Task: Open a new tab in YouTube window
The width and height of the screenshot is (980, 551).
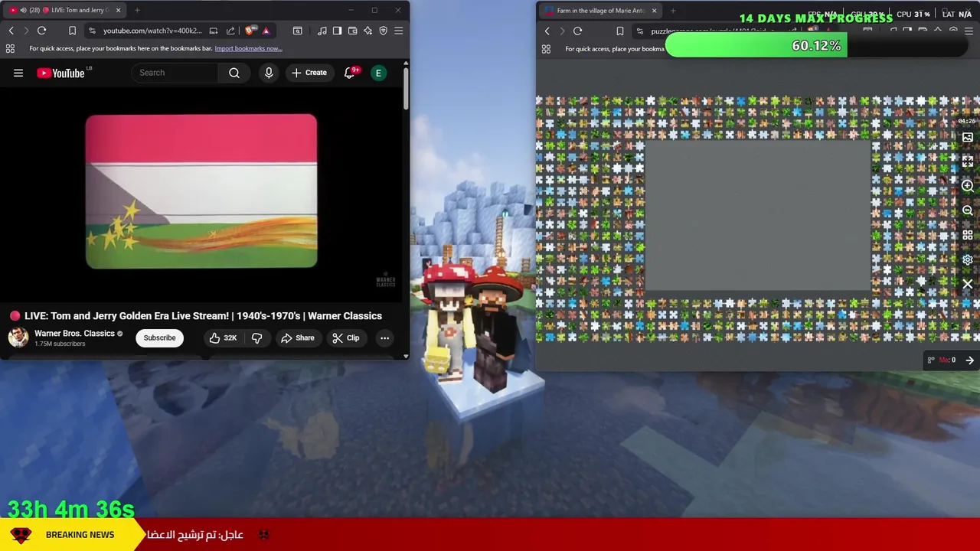Action: pos(137,10)
